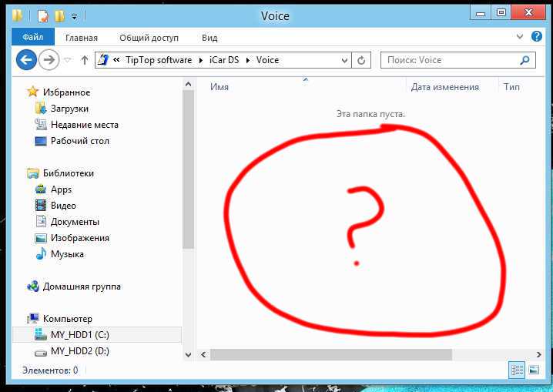Open the Загрузки folder

click(x=69, y=109)
